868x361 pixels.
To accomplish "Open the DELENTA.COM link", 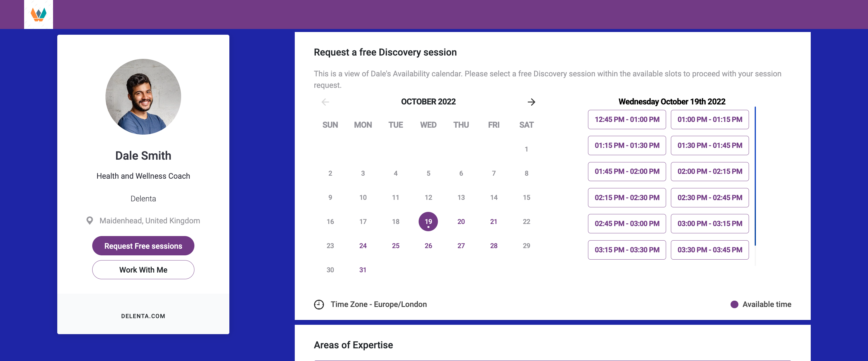I will click(x=143, y=316).
